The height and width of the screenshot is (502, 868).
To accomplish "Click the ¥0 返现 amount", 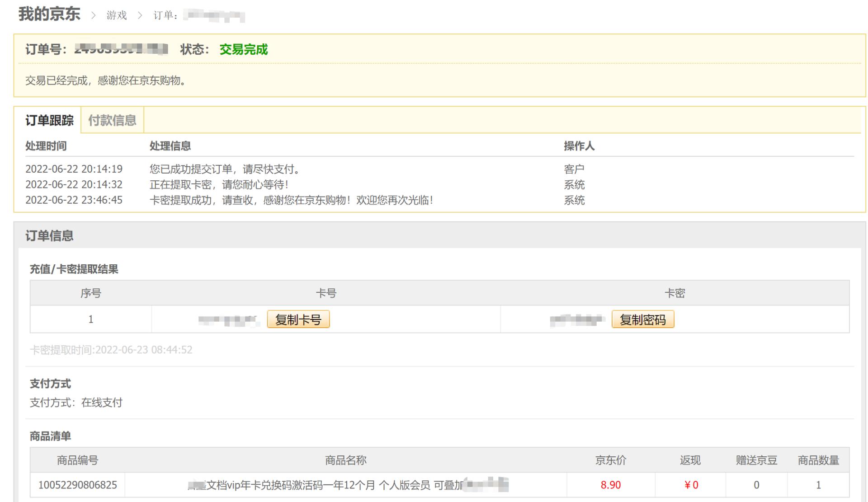I will tap(691, 485).
